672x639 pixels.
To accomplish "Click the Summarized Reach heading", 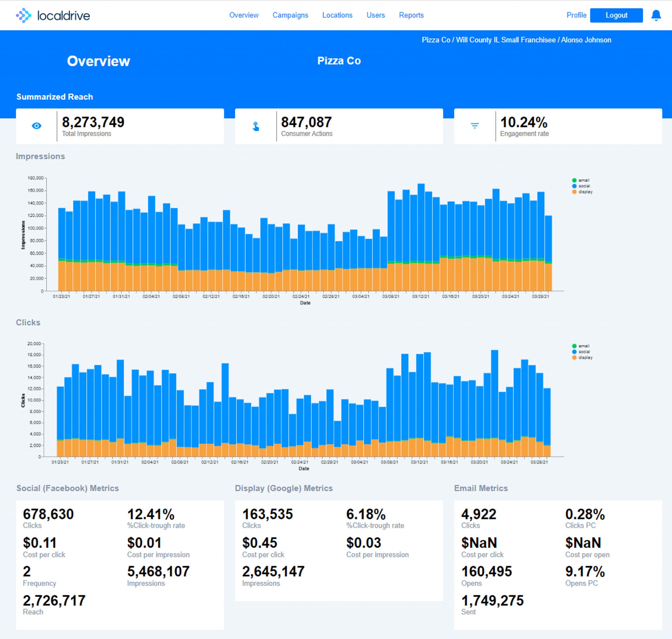I will [55, 97].
